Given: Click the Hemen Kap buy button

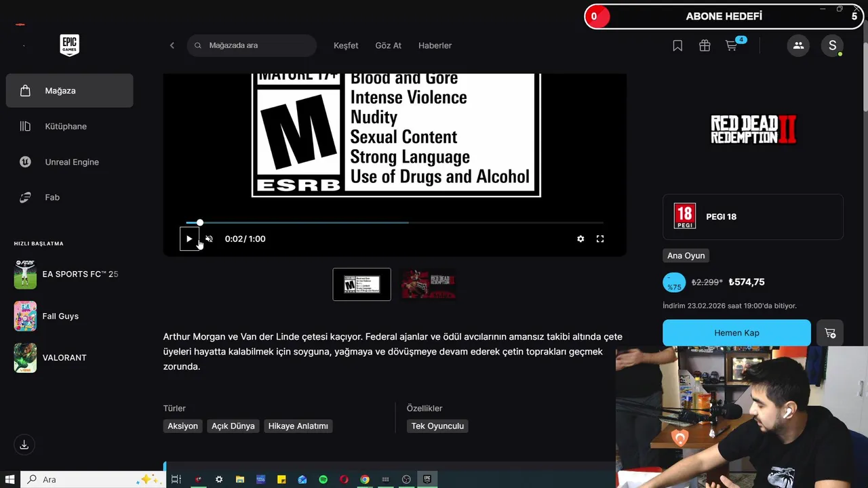Looking at the screenshot, I should coord(736,333).
